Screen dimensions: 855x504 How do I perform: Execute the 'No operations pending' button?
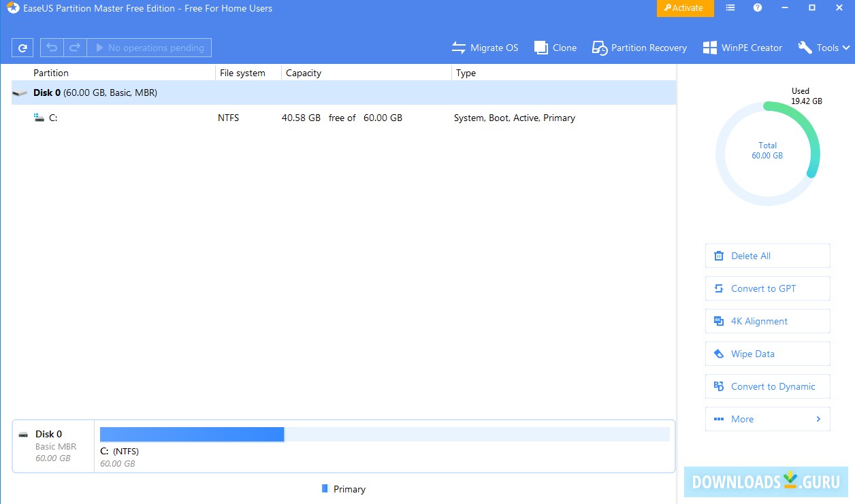tap(149, 48)
